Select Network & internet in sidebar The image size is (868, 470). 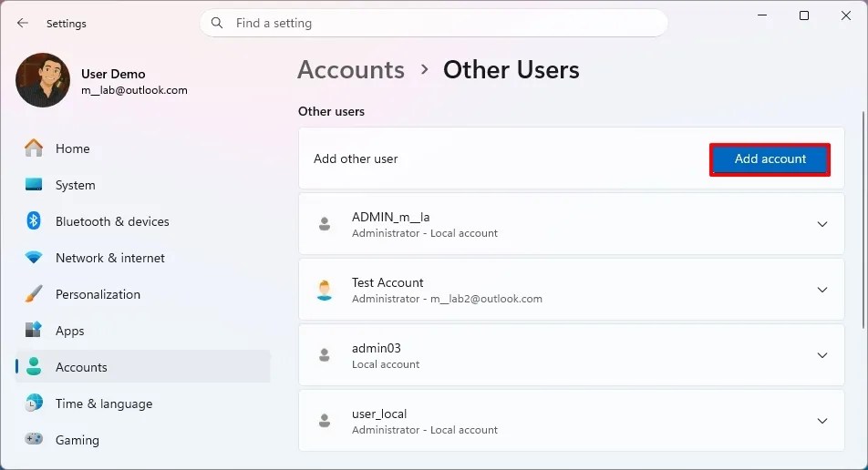(143, 258)
